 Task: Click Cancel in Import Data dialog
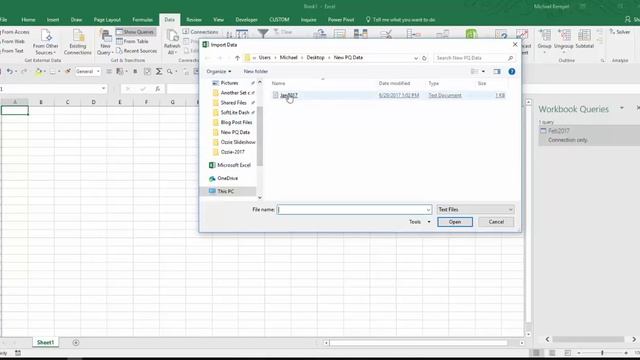[496, 222]
